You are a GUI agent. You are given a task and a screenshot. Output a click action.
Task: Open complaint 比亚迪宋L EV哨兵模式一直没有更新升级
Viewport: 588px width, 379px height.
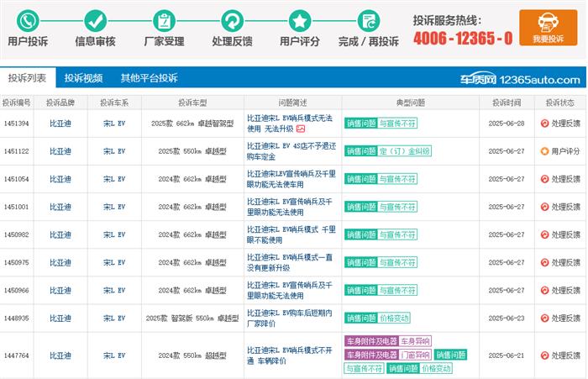pyautogui.click(x=290, y=262)
